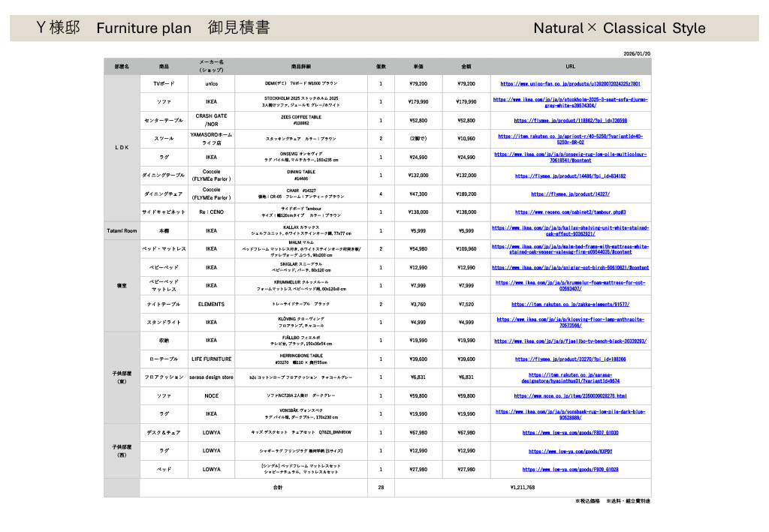This screenshot has width=769, height=532.
Task: Open the ZEES COFFEE TABLE flymee link
Action: point(571,121)
